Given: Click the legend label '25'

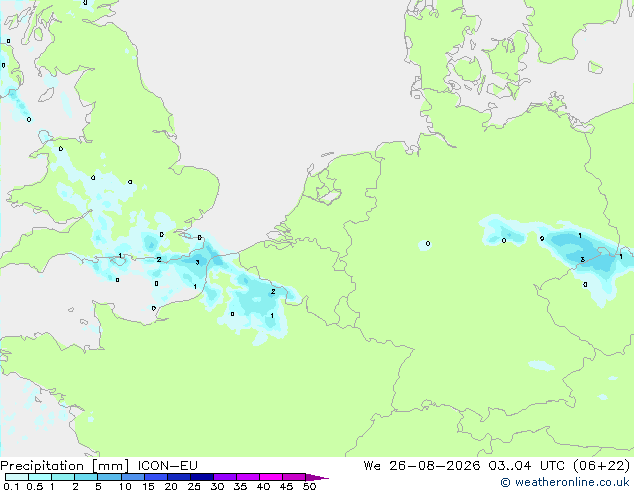Looking at the screenshot, I should coord(194,486).
